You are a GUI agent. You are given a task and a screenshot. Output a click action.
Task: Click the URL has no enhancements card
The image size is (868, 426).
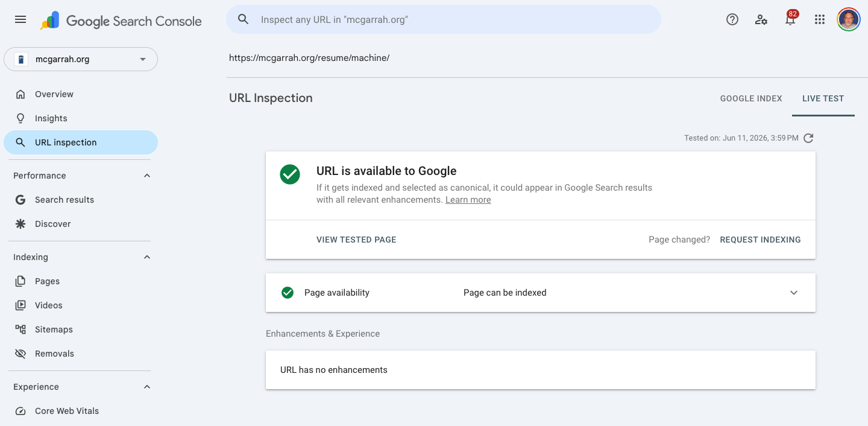[541, 370]
